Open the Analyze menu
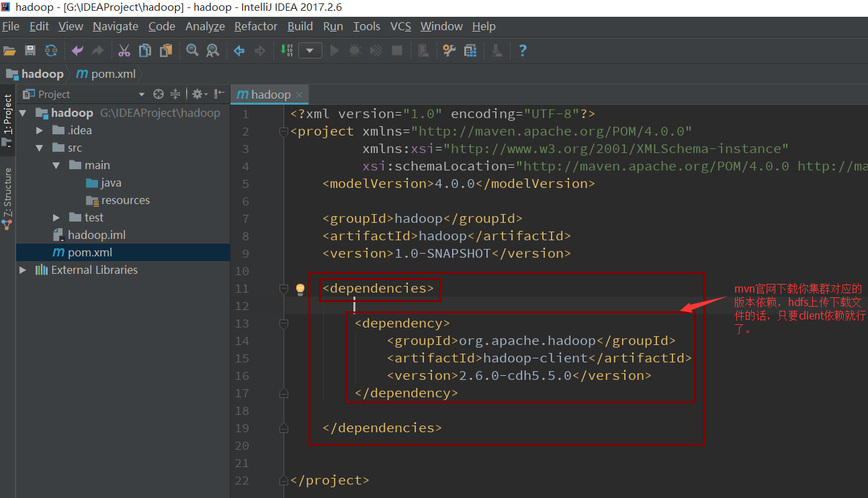This screenshot has width=868, height=498. point(205,26)
